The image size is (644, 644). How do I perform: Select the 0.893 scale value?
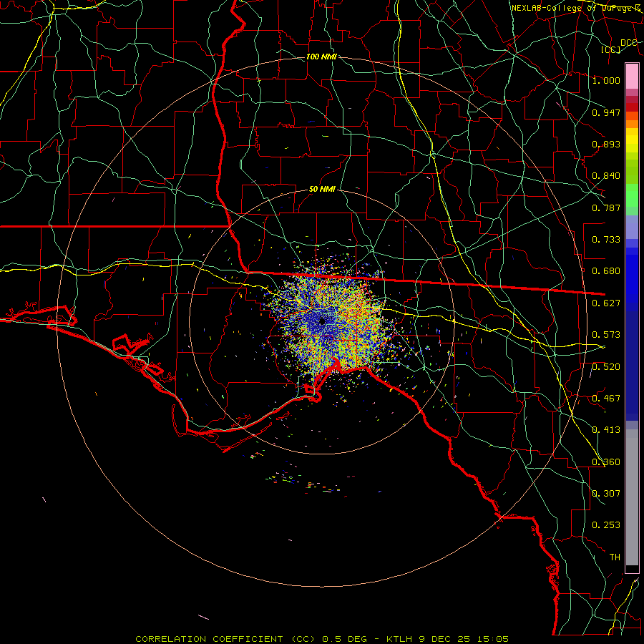pos(606,144)
